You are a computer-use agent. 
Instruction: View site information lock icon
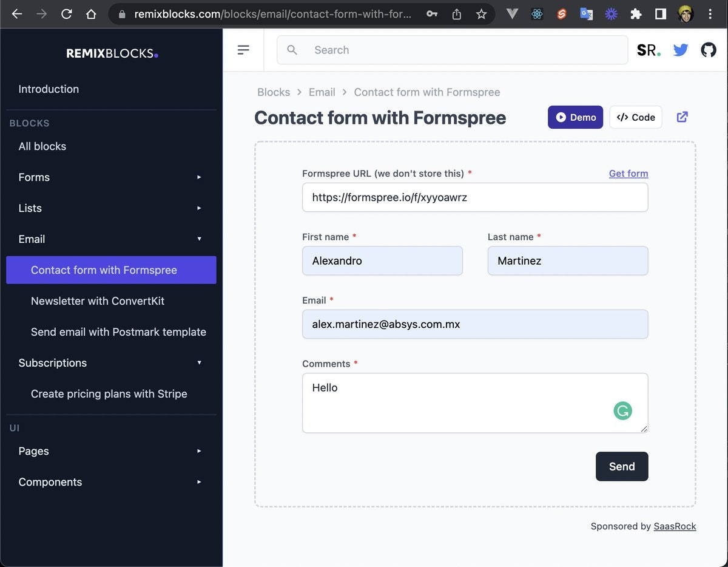pyautogui.click(x=123, y=14)
